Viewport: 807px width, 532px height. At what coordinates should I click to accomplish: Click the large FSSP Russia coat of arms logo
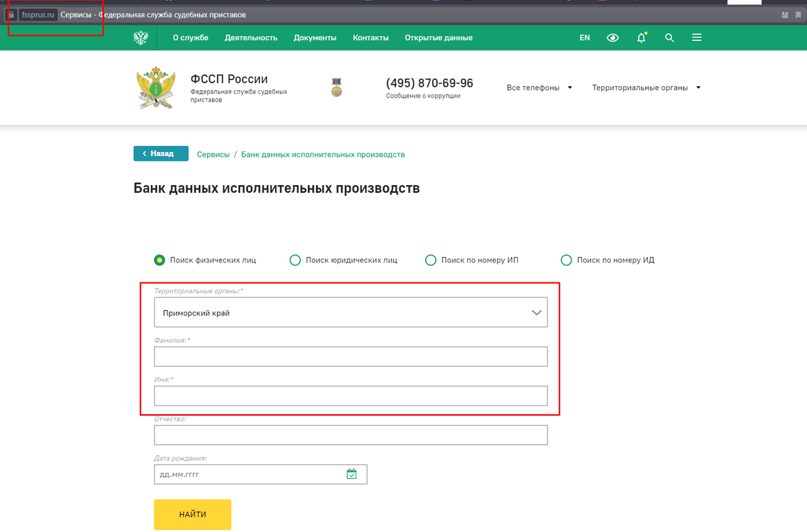156,87
